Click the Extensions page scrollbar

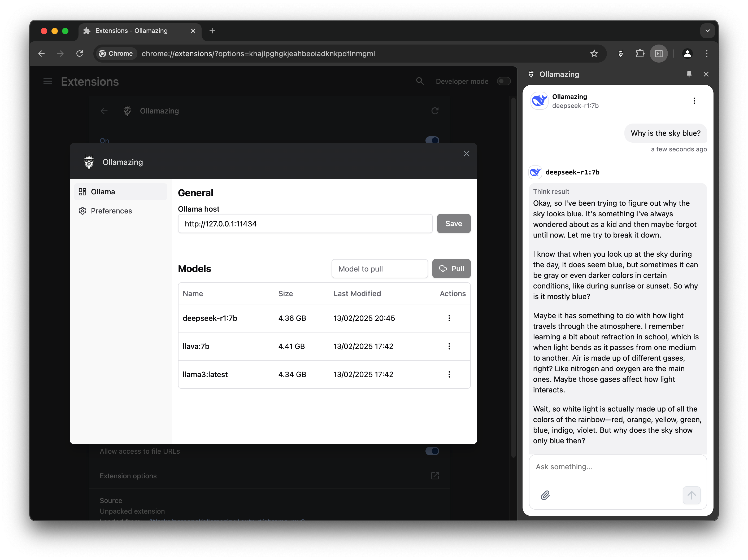click(x=513, y=277)
